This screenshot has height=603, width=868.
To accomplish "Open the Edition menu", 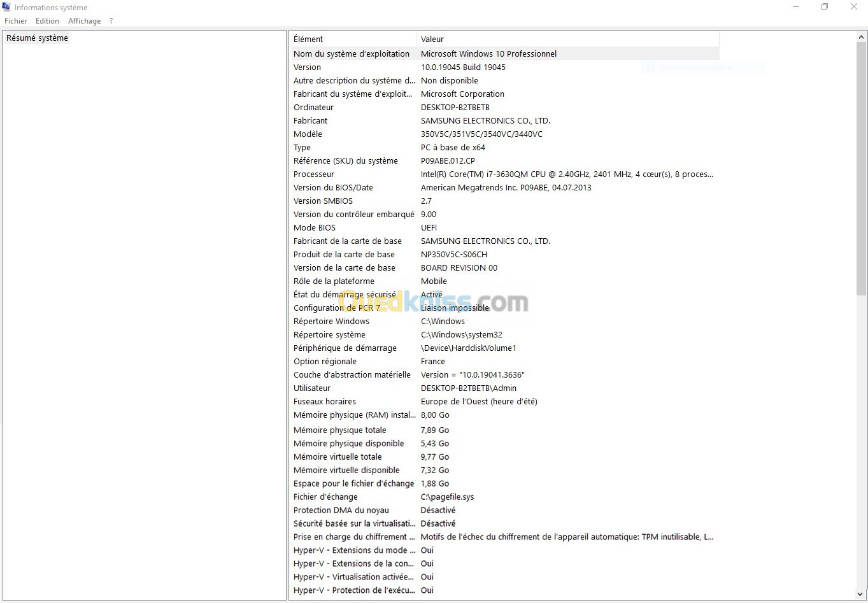I will [x=47, y=21].
